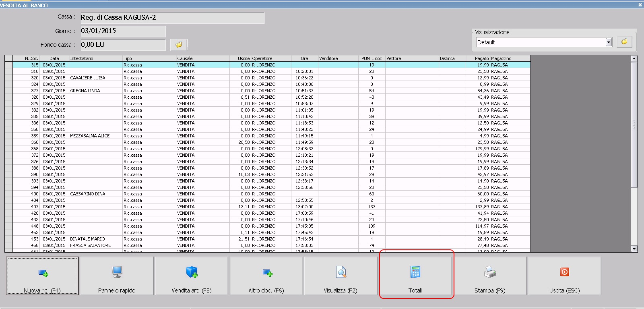Click the Operatore column header
Viewport: 644px width, 309px height.
[x=271, y=58]
